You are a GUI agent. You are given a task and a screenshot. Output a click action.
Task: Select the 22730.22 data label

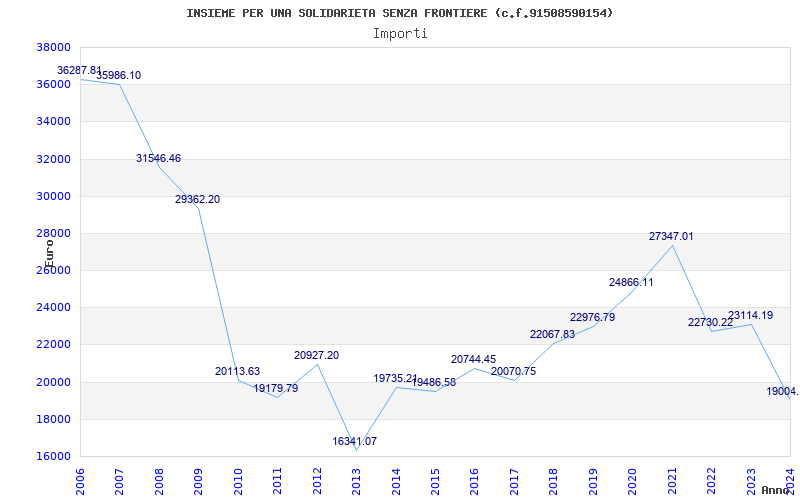(x=710, y=322)
